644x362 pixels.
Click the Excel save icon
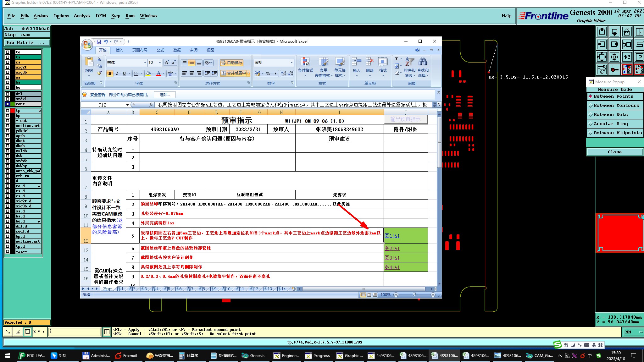tap(99, 41)
